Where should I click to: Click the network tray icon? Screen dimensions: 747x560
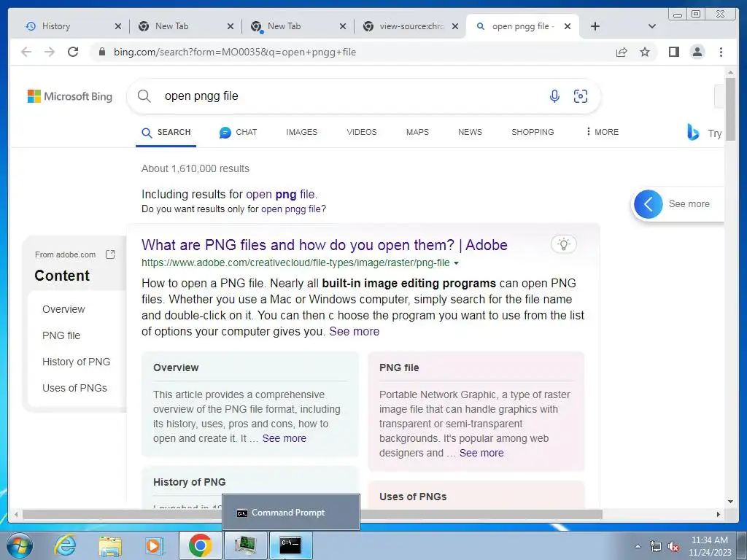point(656,546)
